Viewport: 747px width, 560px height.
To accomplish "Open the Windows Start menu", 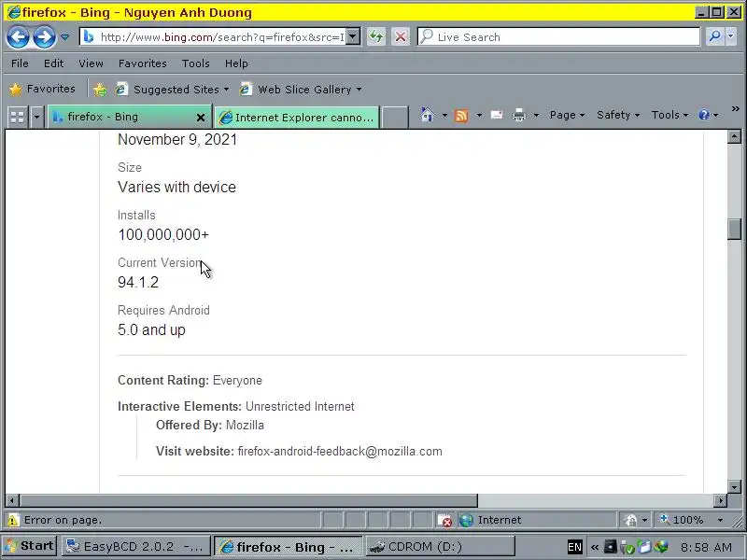I will (x=30, y=546).
